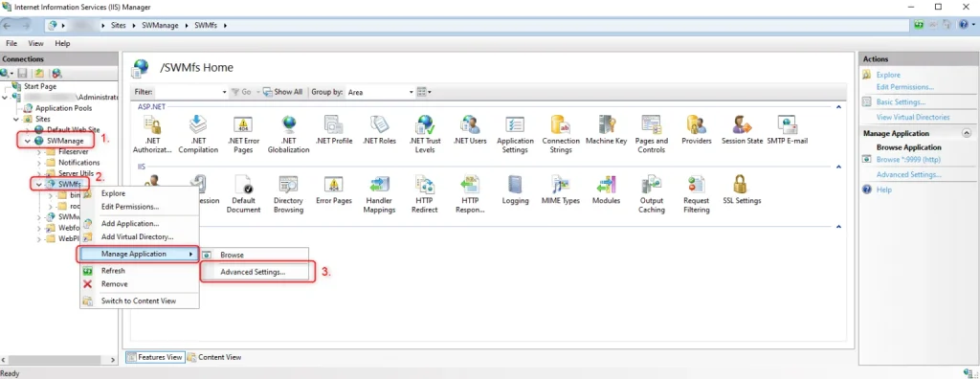This screenshot has height=379, width=980.
Task: Open .NET Roles feature
Action: (x=379, y=130)
